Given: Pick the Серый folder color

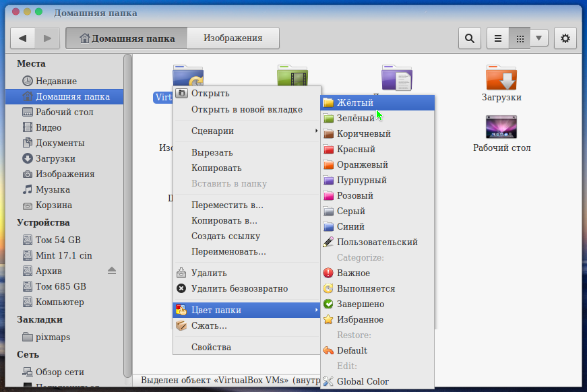Looking at the screenshot, I should (377, 211).
